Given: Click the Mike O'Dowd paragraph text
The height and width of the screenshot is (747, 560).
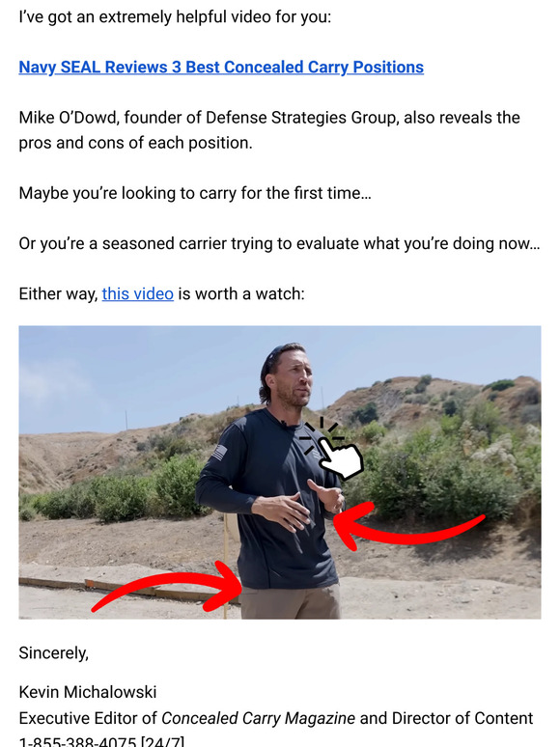Looking at the screenshot, I should point(269,130).
